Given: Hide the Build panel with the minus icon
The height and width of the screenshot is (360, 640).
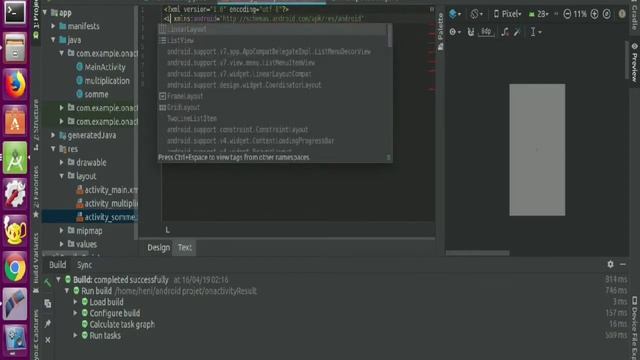Looking at the screenshot, I should (623, 264).
